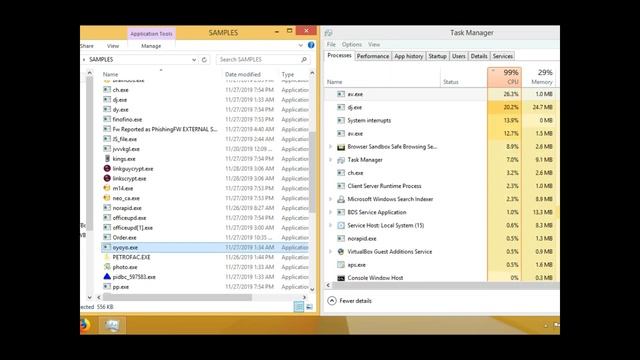Expand the Task Manager process group
Screen dimensions: 640x360
coord(331,160)
